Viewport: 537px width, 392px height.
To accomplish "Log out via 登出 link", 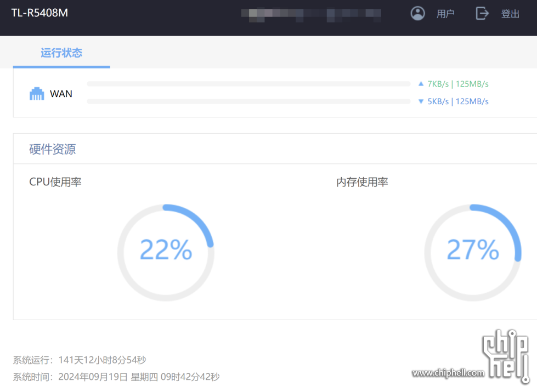I will coord(510,14).
